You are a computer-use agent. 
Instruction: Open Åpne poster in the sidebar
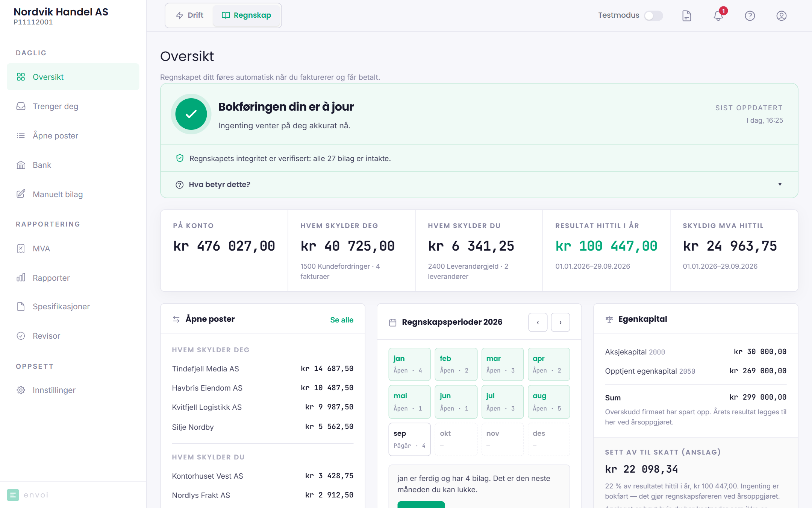tap(73, 135)
